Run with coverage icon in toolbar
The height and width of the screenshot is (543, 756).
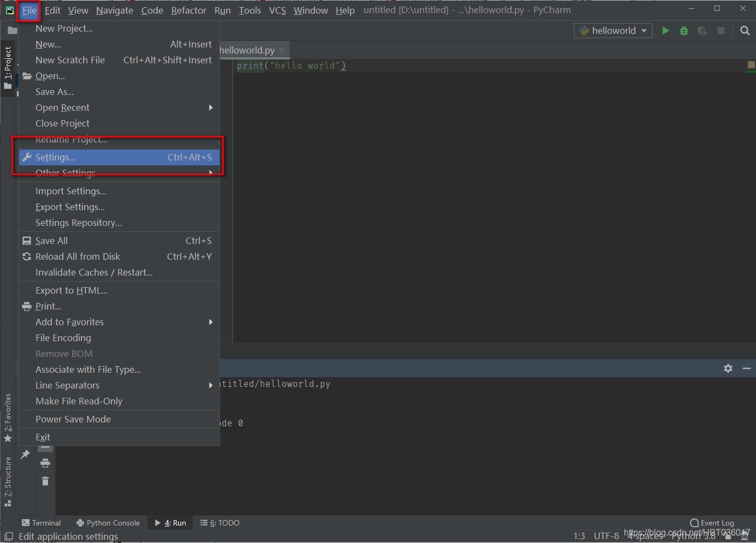(x=703, y=31)
